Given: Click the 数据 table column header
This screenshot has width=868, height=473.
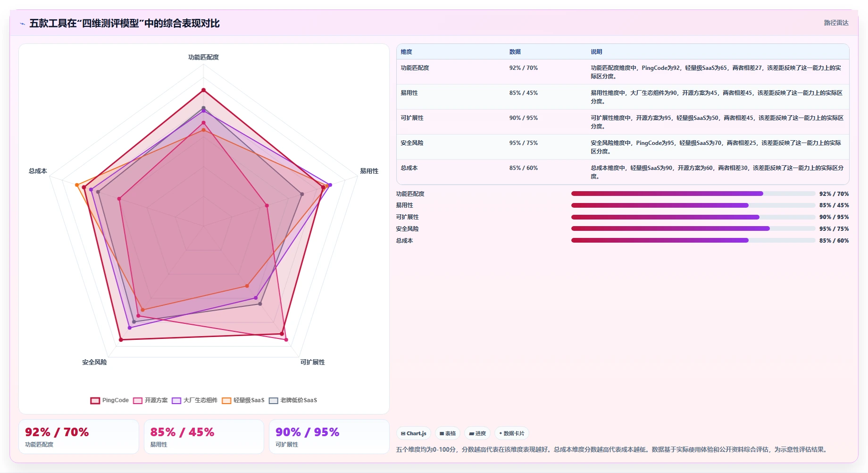Looking at the screenshot, I should click(x=515, y=52).
